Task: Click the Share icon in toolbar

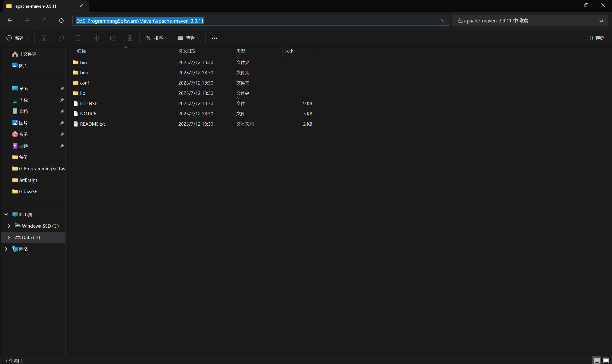Action: click(113, 38)
